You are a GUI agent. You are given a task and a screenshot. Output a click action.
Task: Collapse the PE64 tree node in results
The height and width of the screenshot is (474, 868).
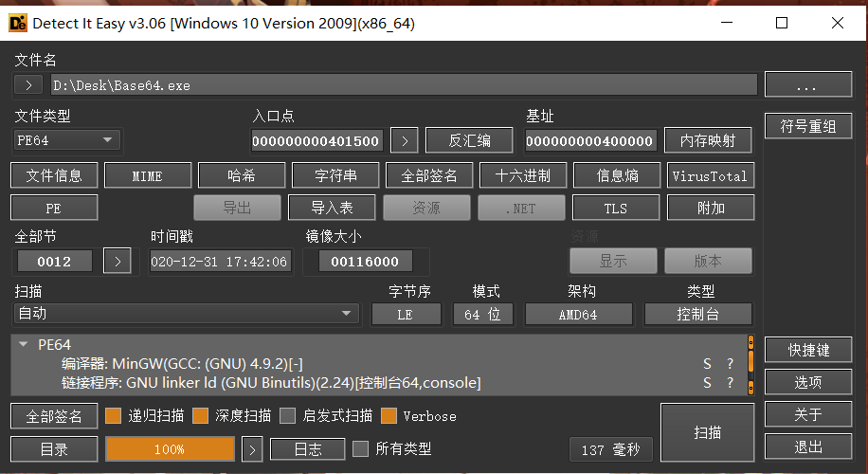(24, 345)
